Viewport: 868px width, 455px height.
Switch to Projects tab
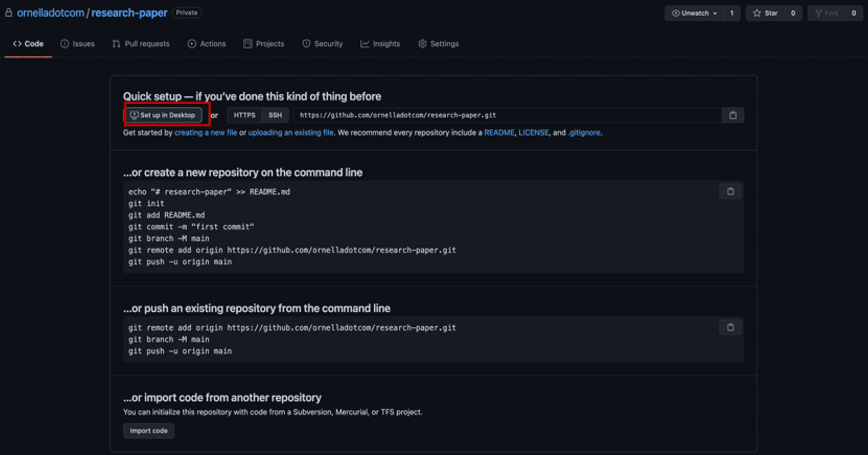pos(264,43)
